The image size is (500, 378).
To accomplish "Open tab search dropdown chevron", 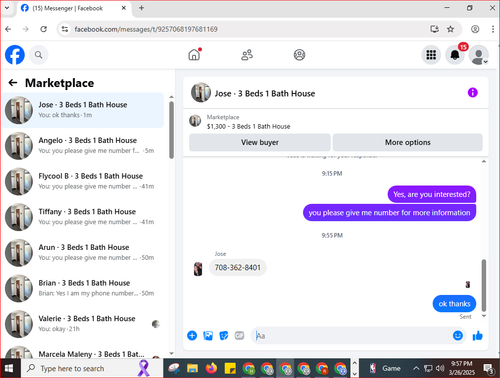I will click(x=7, y=8).
